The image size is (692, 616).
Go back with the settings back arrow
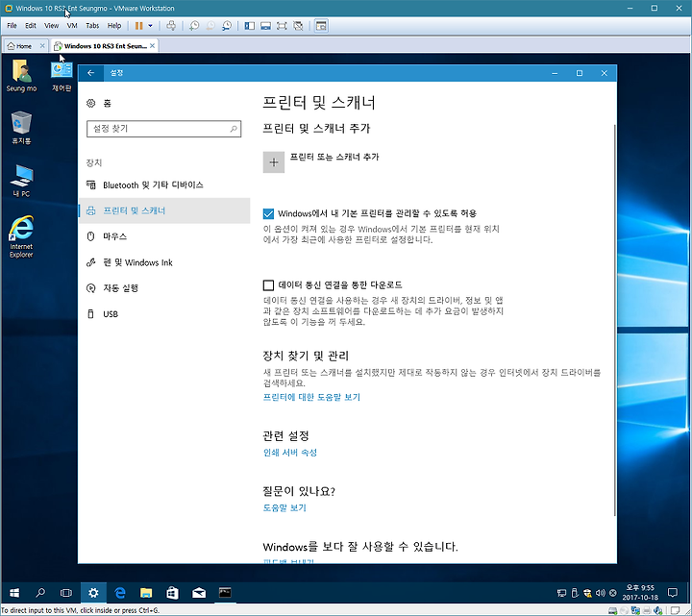click(x=91, y=73)
